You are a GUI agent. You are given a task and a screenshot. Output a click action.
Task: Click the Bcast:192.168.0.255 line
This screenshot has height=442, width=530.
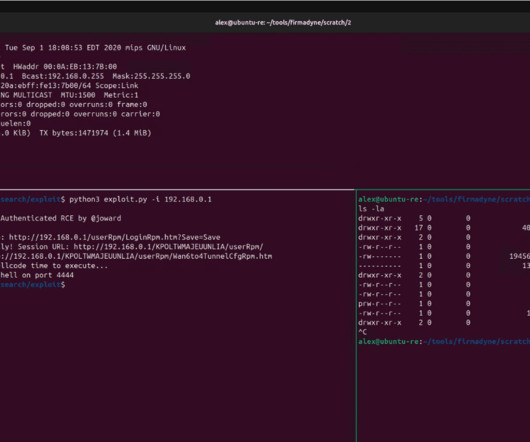pos(95,76)
